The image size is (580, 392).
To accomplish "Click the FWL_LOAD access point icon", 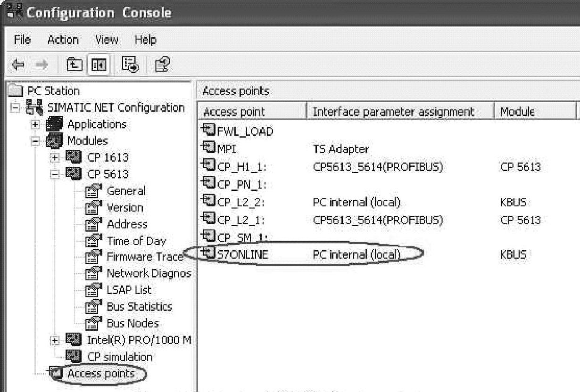I will tap(209, 131).
